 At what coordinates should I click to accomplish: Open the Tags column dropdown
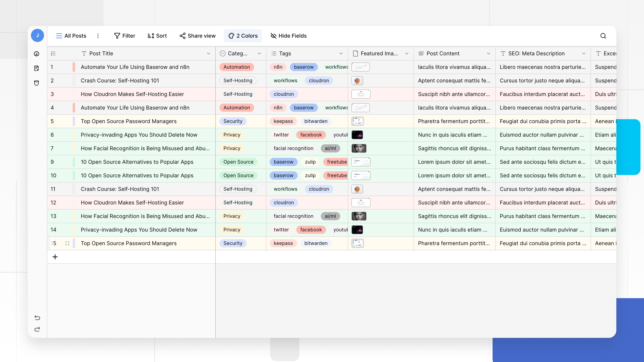point(341,53)
